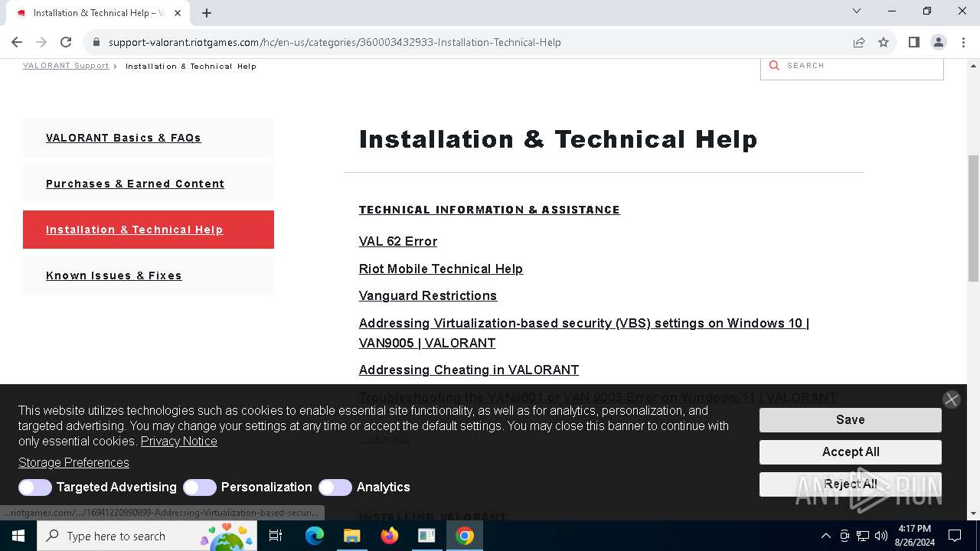The image size is (980, 551).
Task: Select the VALORANT Basics & FAQs category
Action: point(149,138)
